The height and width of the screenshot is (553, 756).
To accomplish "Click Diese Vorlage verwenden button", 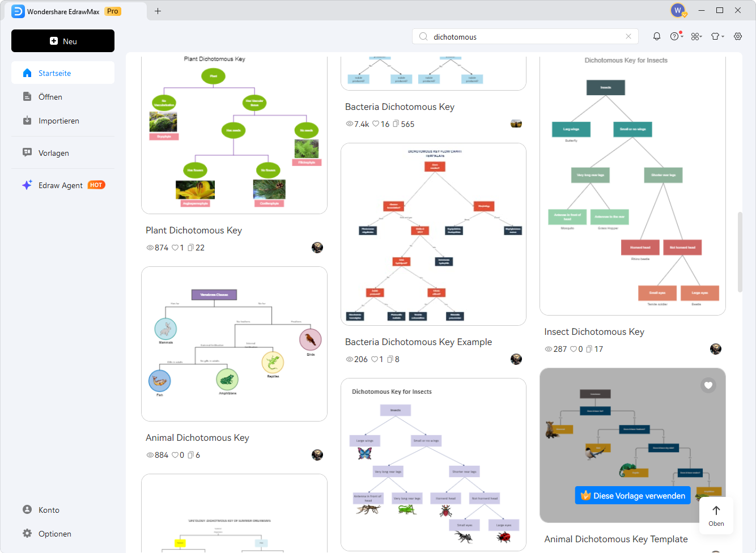I will (x=633, y=496).
